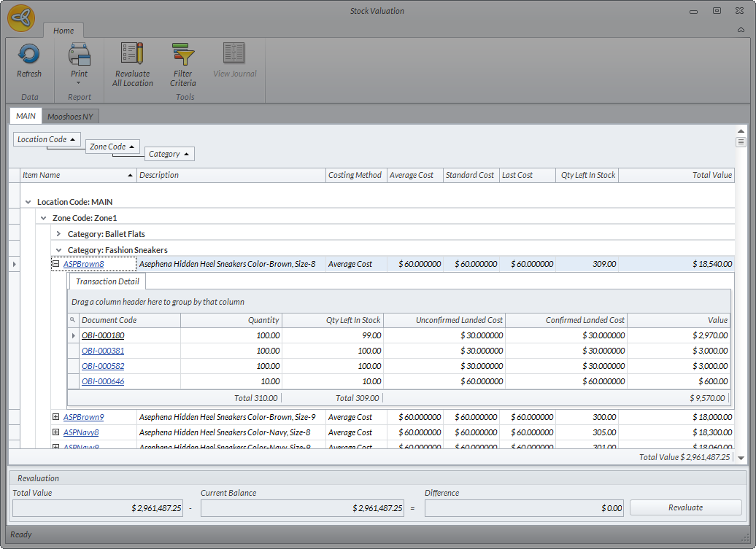Sort by Location Code group header

(47, 139)
